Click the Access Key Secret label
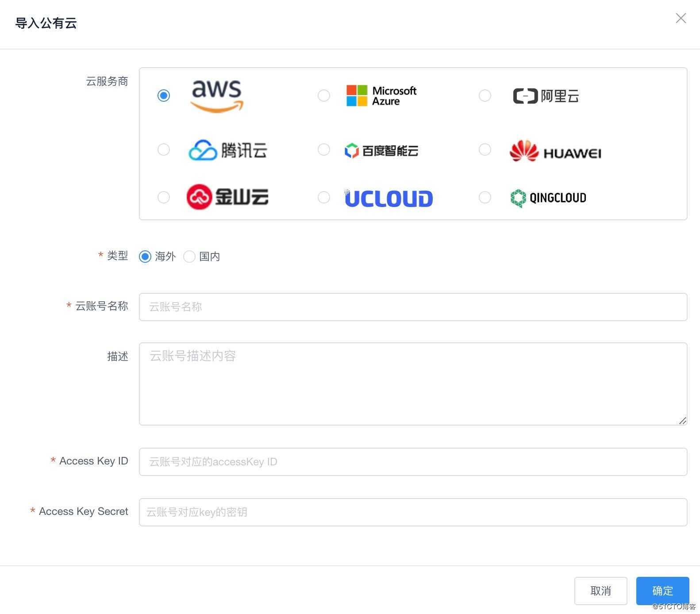The width and height of the screenshot is (700, 614). pyautogui.click(x=84, y=511)
